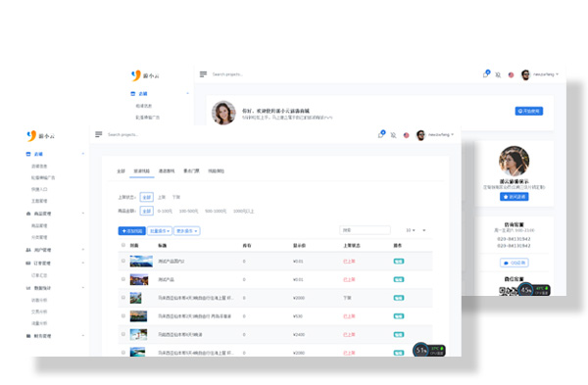The image size is (588, 385).
Task: Open the user dropdown beside the avatar in the front window
Action: coord(441,134)
